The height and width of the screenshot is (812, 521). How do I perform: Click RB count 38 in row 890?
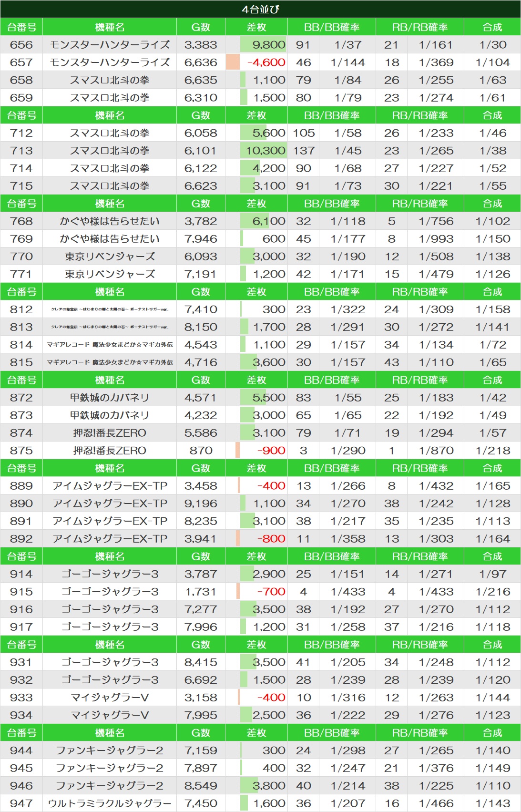coord(391,504)
